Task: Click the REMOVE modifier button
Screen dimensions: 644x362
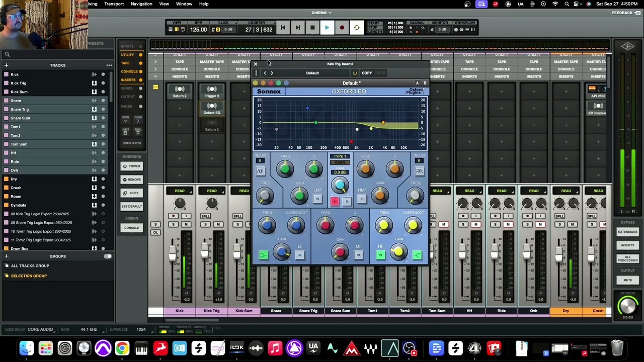Action: tap(132, 179)
